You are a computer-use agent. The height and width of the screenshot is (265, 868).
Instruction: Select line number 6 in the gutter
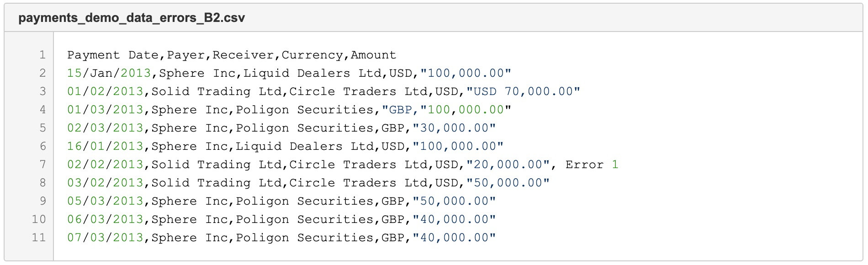(x=42, y=146)
